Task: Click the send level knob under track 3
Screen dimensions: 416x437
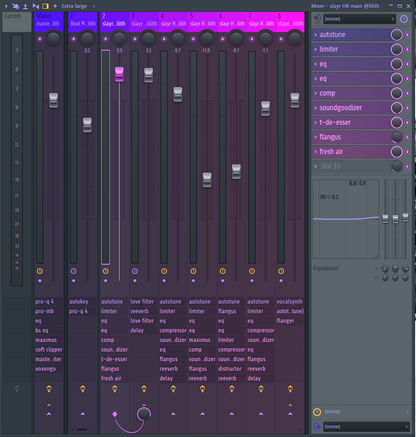Action: [144, 414]
